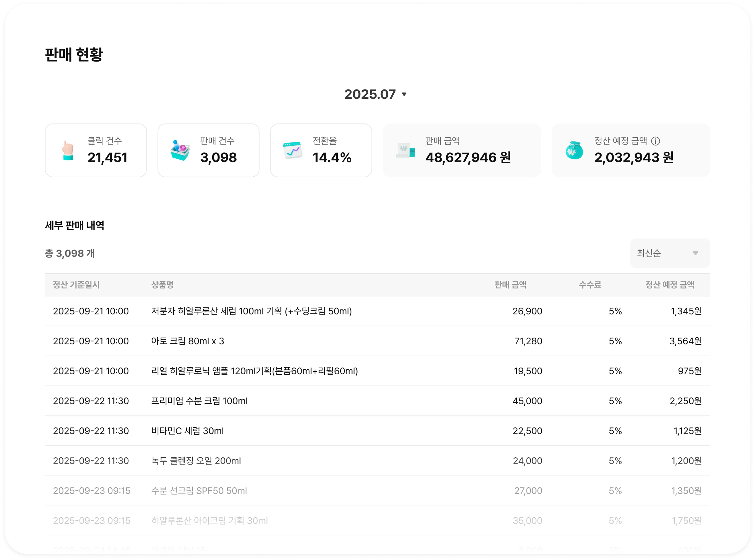Click the 정산 예정 금액 column header

pyautogui.click(x=670, y=285)
